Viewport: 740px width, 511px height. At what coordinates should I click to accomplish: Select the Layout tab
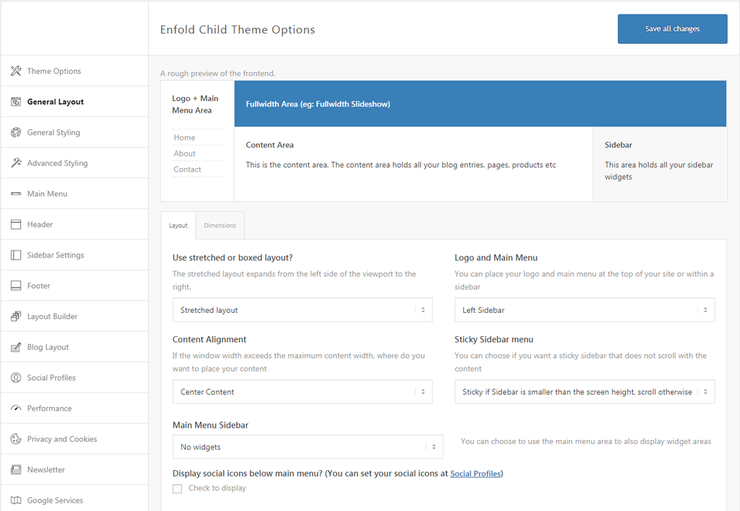178,226
